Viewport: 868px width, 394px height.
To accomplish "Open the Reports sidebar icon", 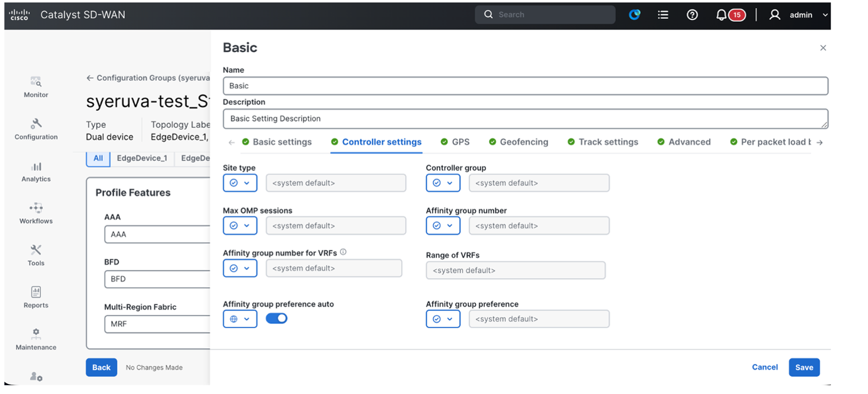I will pos(36,292).
